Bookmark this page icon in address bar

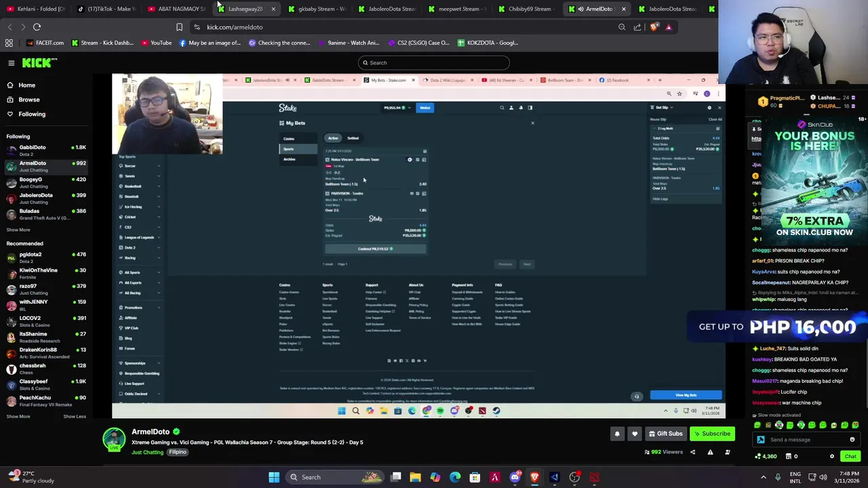tap(179, 27)
